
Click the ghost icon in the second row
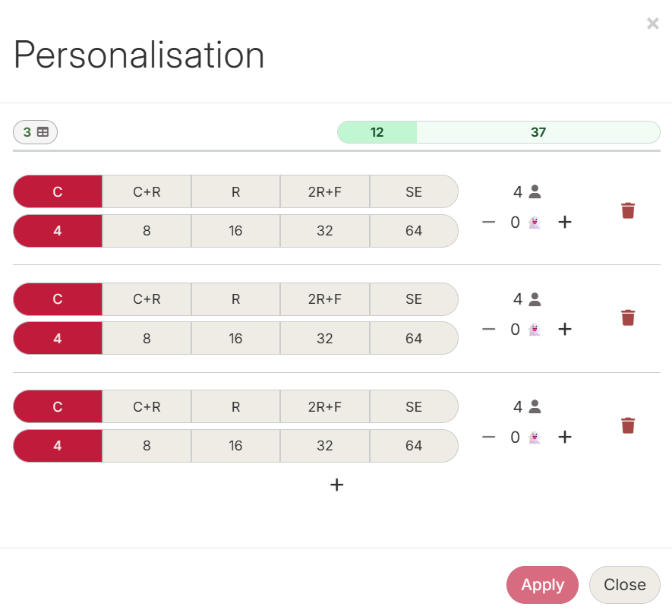click(534, 329)
